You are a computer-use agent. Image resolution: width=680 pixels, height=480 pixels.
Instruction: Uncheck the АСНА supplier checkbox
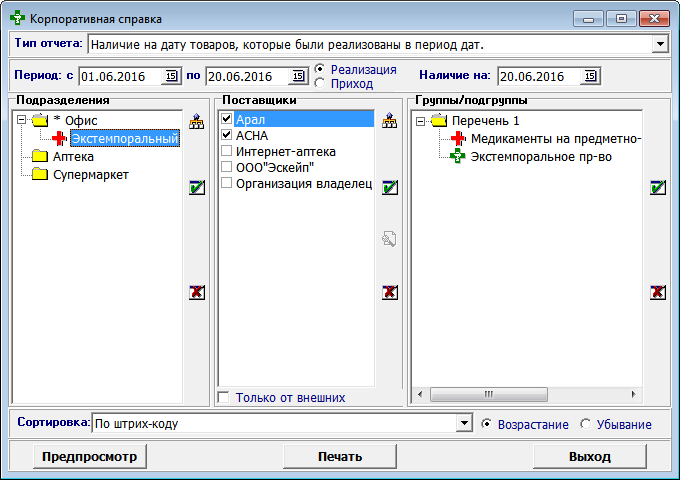tap(226, 135)
